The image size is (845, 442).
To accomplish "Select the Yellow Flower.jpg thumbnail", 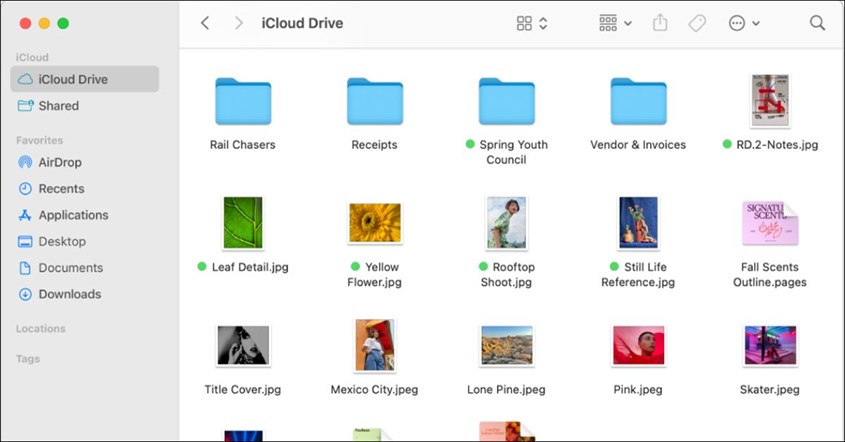I will pos(374,223).
